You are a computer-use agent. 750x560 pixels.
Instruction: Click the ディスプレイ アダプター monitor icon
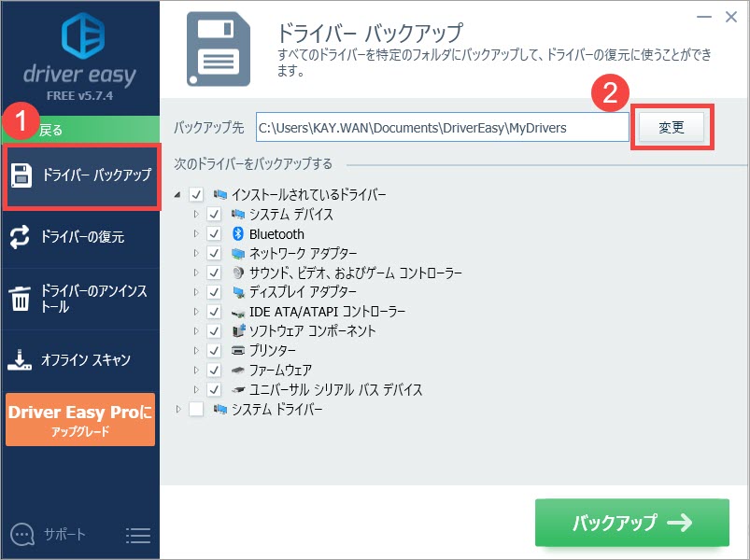[238, 292]
